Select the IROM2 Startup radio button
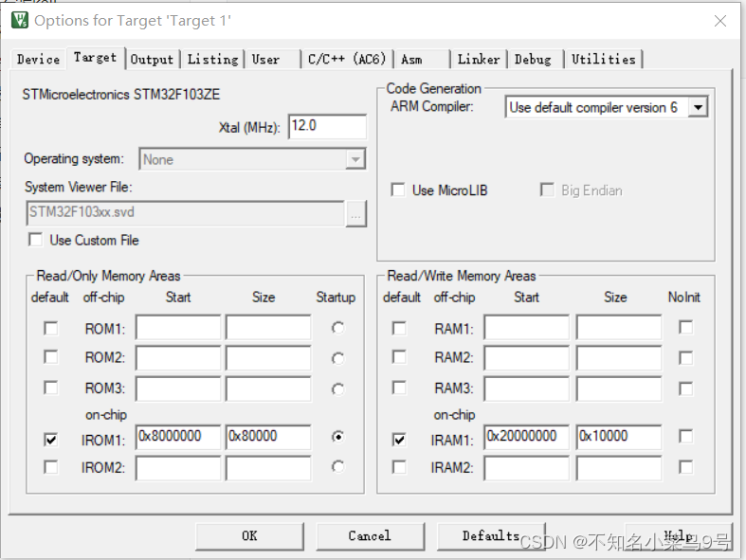This screenshot has height=560, width=746. click(x=337, y=467)
